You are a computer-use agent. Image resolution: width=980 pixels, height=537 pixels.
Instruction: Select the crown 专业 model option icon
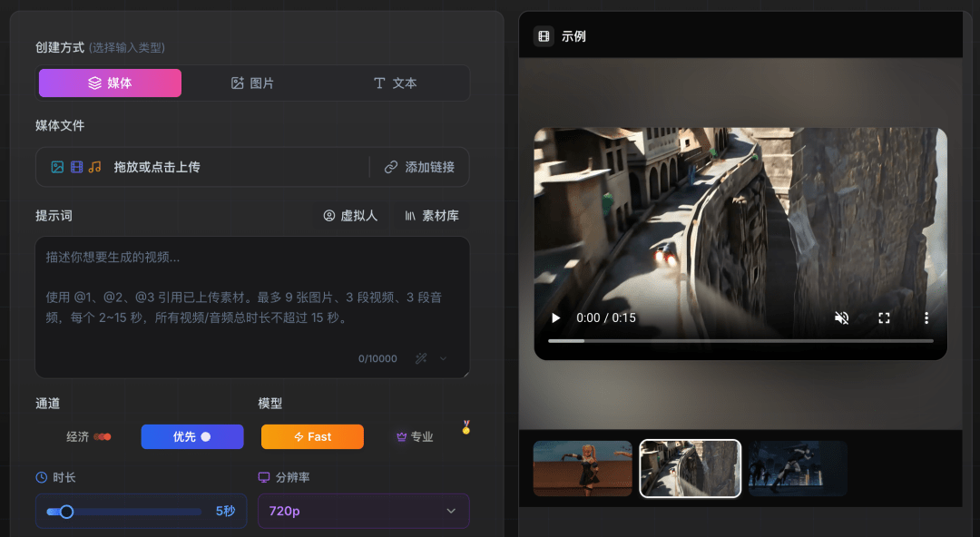pos(400,436)
